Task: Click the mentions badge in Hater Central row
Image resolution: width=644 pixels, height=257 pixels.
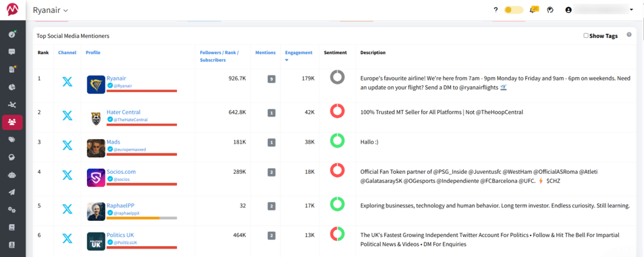Action: pos(271,113)
